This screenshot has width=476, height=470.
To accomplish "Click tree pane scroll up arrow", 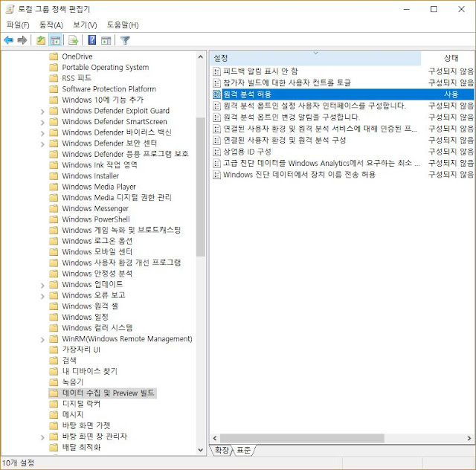I will (x=200, y=57).
